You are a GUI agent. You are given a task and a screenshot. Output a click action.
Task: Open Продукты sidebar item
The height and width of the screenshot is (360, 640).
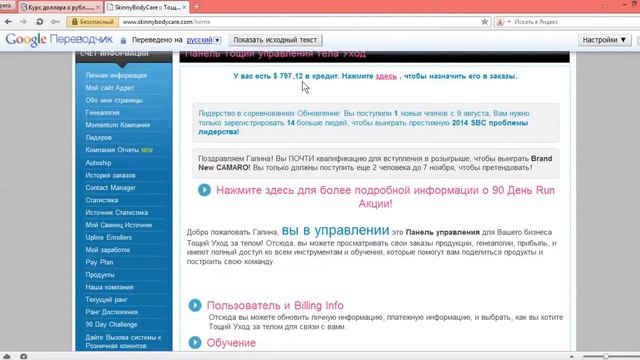[100, 275]
